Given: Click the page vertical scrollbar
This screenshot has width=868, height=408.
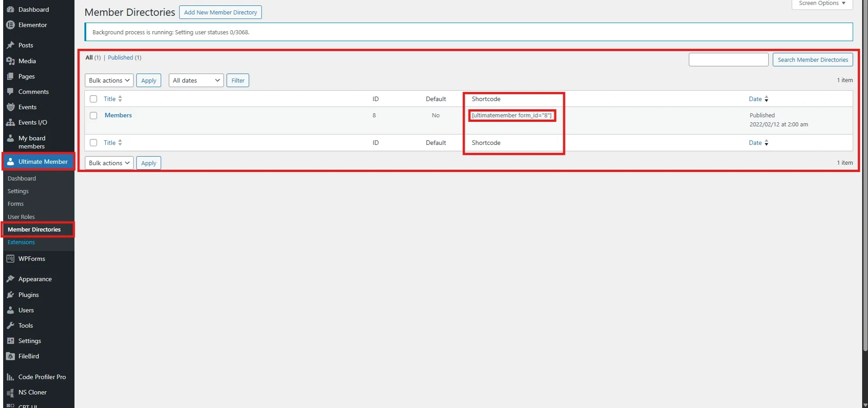Looking at the screenshot, I should tap(865, 176).
